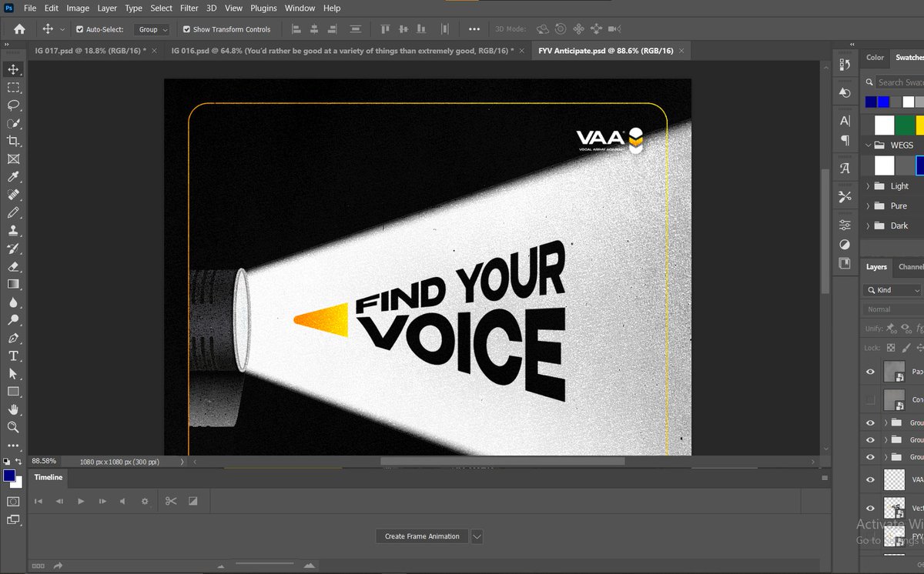Click the Search Swatches field
This screenshot has width=924, height=574.
(899, 82)
